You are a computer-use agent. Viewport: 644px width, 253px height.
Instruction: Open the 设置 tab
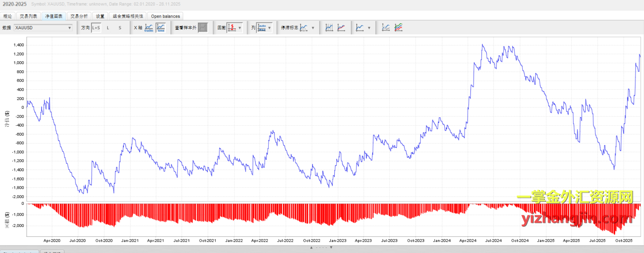point(100,16)
